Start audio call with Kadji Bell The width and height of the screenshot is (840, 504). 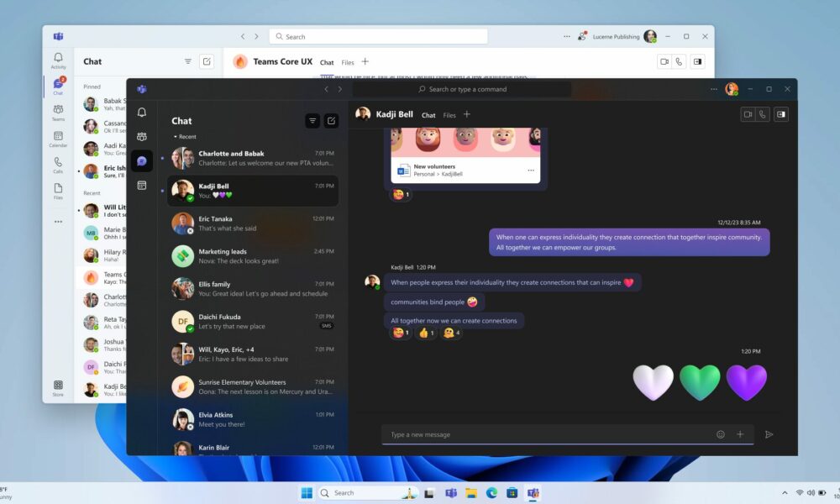(x=763, y=114)
